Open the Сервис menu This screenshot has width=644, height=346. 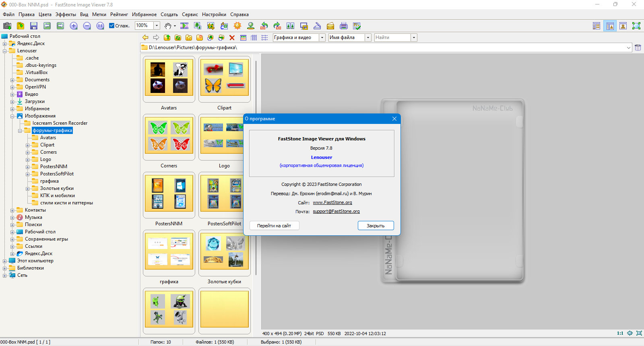(190, 14)
